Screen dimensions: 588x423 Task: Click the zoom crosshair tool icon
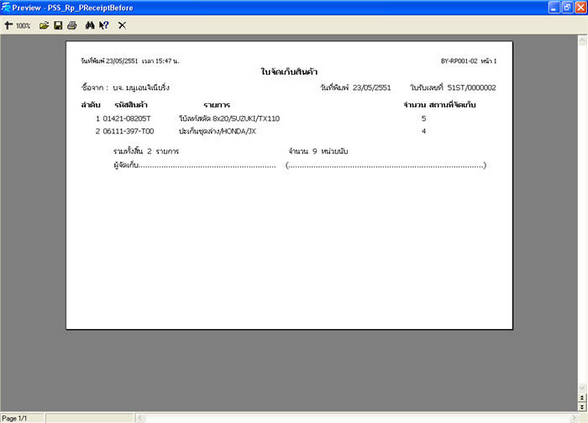[x=8, y=25]
